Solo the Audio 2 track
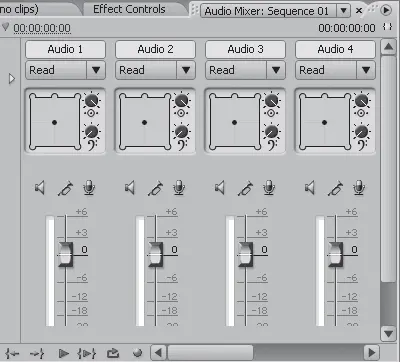Screen dimensions: 400x362 (155, 188)
